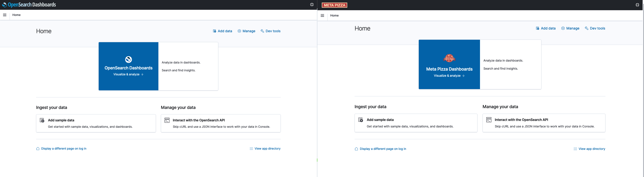This screenshot has height=177, width=644.
Task: Click Analyze data in dashboards text, OpenSearch window
Action: point(181,62)
